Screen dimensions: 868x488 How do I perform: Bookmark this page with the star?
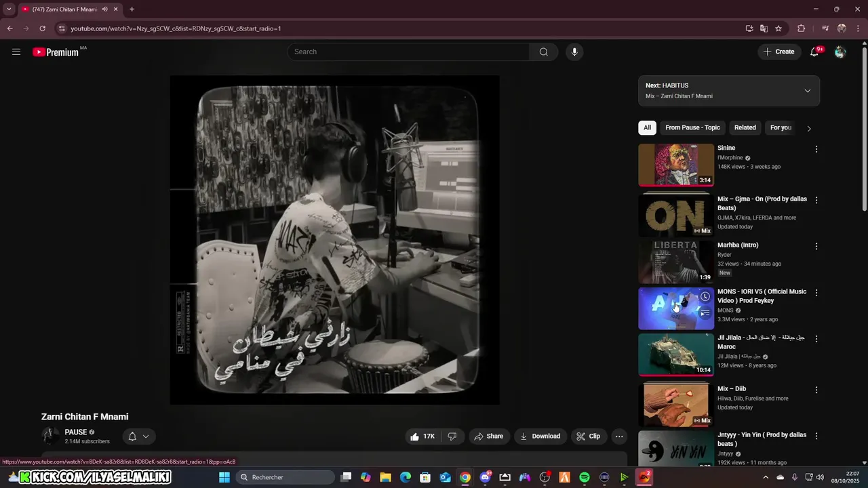pos(778,28)
